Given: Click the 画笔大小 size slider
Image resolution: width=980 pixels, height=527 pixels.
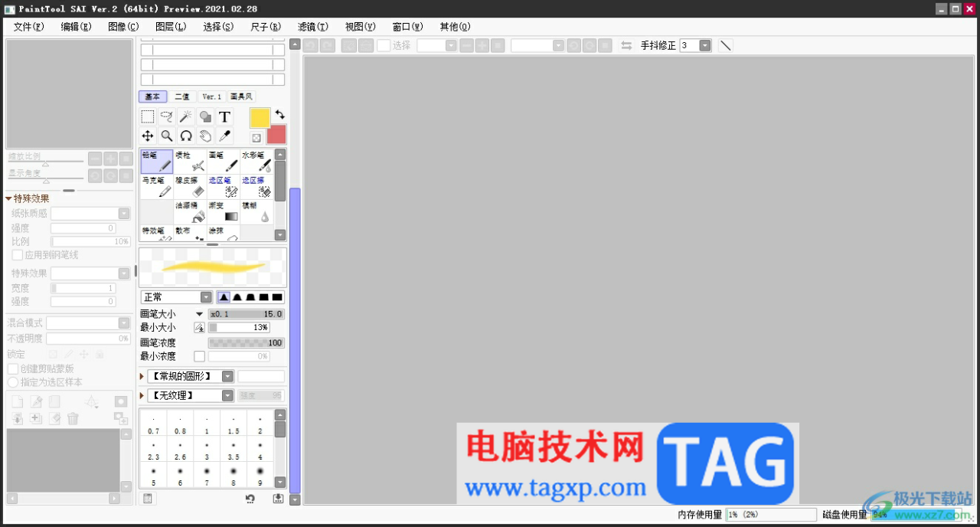Looking at the screenshot, I should click(247, 314).
